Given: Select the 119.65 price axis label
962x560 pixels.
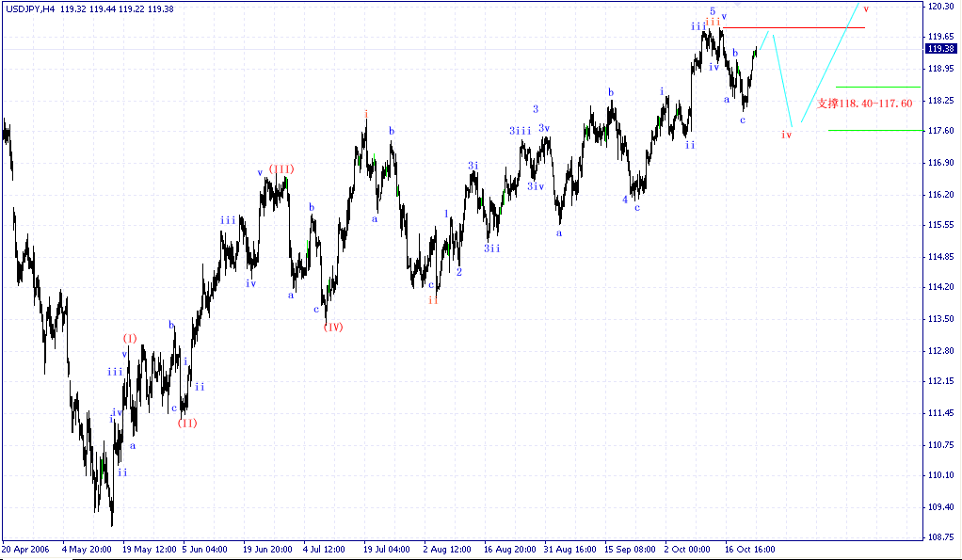Looking at the screenshot, I should [x=941, y=36].
